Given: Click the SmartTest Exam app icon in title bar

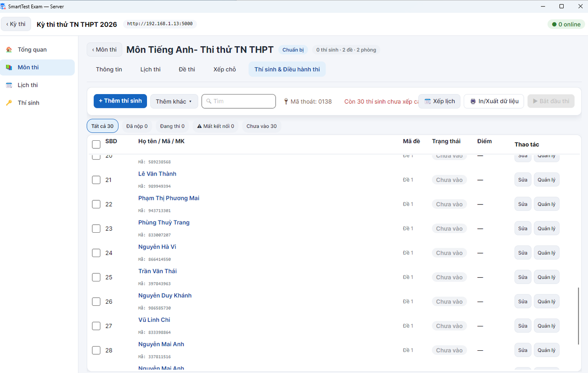Looking at the screenshot, I should [3, 6].
